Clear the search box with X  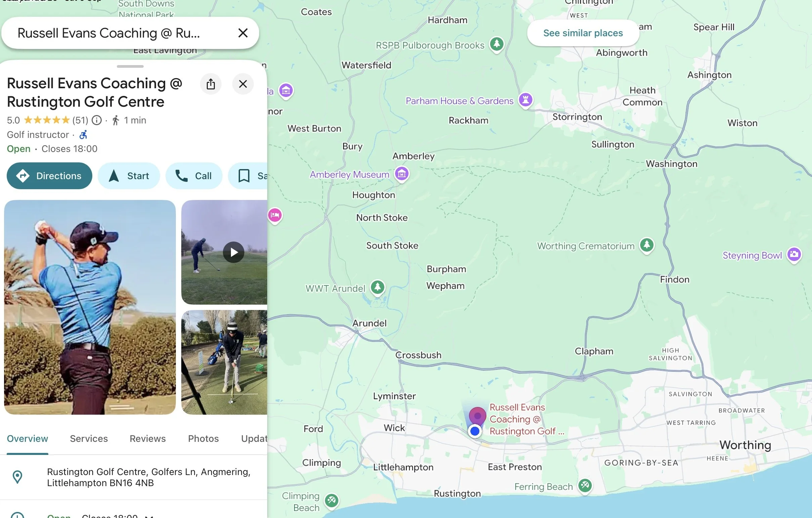243,33
